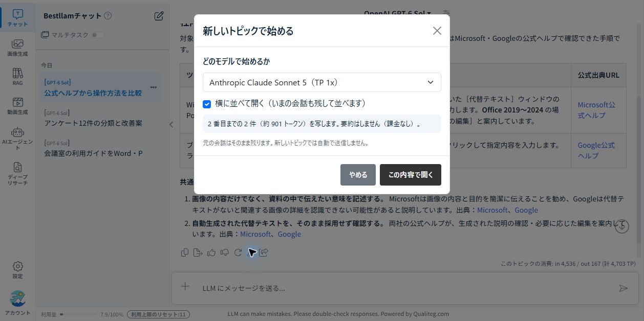Uncheck the 横に並べて開く checkbox
The height and width of the screenshot is (321, 644).
click(207, 104)
